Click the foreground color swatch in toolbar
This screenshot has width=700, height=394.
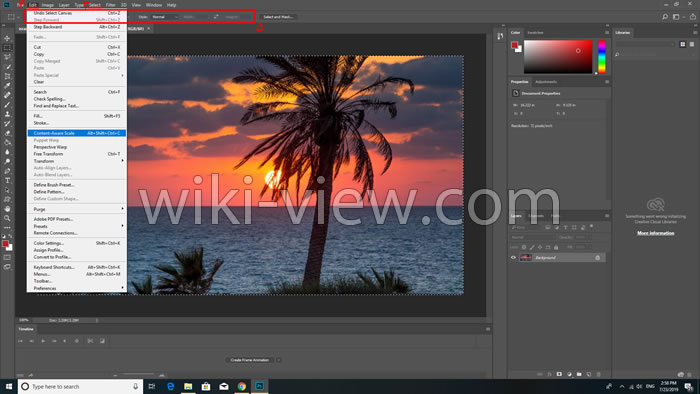point(5,244)
